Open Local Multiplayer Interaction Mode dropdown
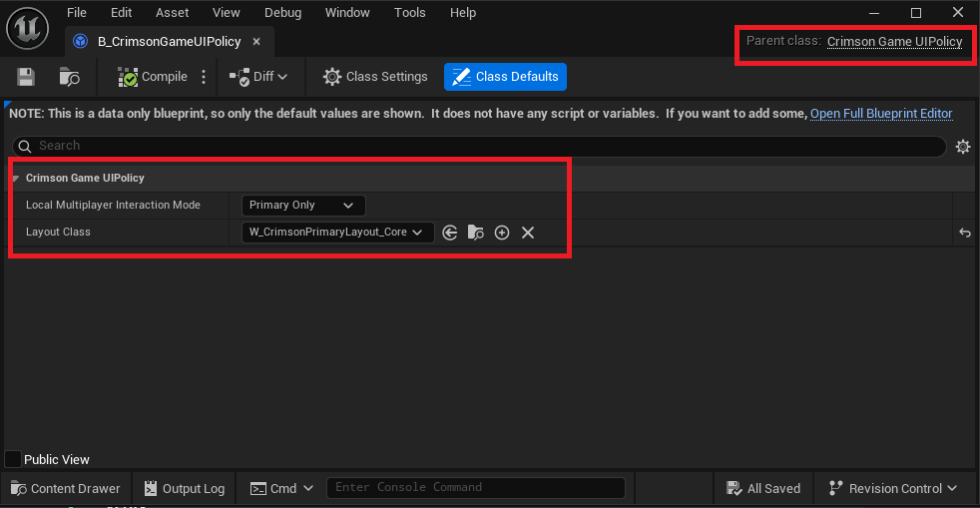Screen dimensions: 980x508 pyautogui.click(x=303, y=205)
